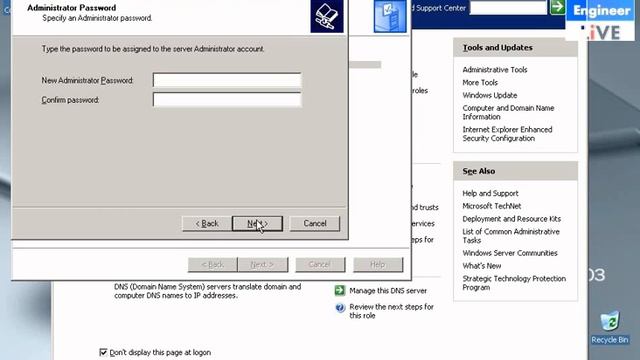640x360 pixels.
Task: Open More Tools link
Action: point(480,82)
